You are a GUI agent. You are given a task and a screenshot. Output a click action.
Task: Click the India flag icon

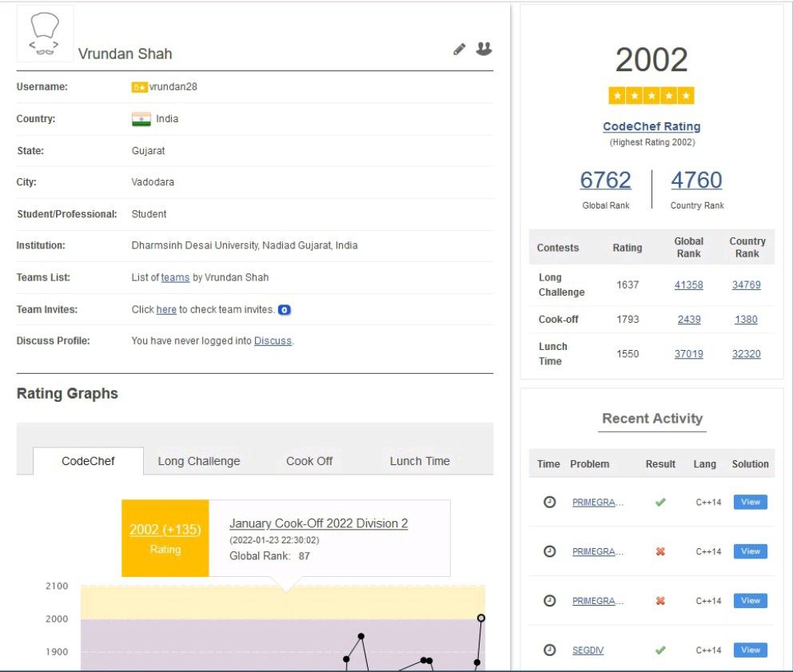click(141, 119)
